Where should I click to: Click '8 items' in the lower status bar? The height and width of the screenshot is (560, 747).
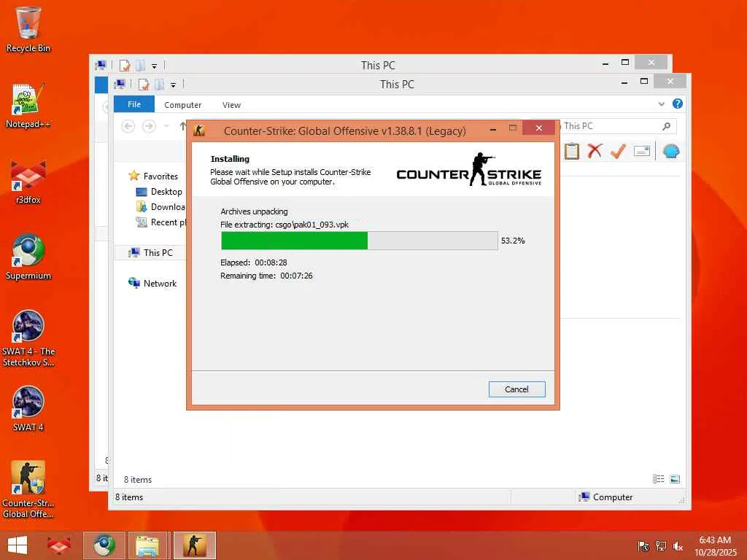point(129,497)
